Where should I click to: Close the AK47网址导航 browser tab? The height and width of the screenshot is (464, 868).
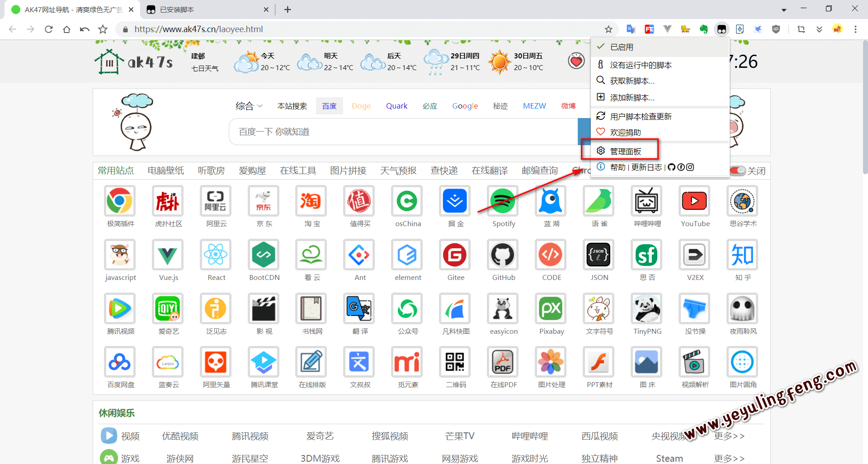tap(131, 9)
